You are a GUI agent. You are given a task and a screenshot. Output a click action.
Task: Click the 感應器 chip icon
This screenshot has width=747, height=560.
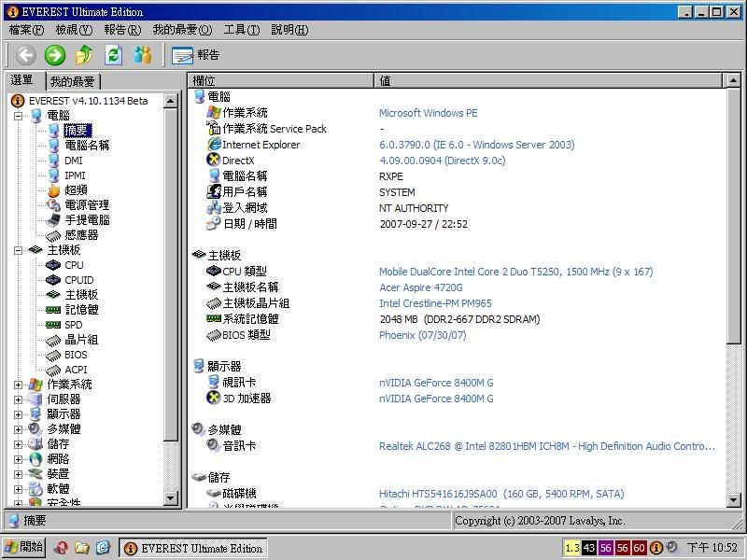tap(53, 235)
